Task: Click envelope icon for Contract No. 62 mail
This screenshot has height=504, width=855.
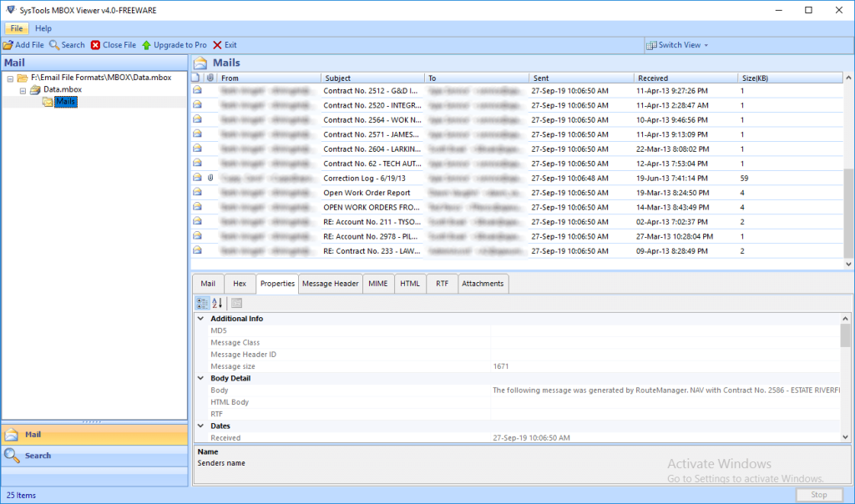Action: [197, 163]
